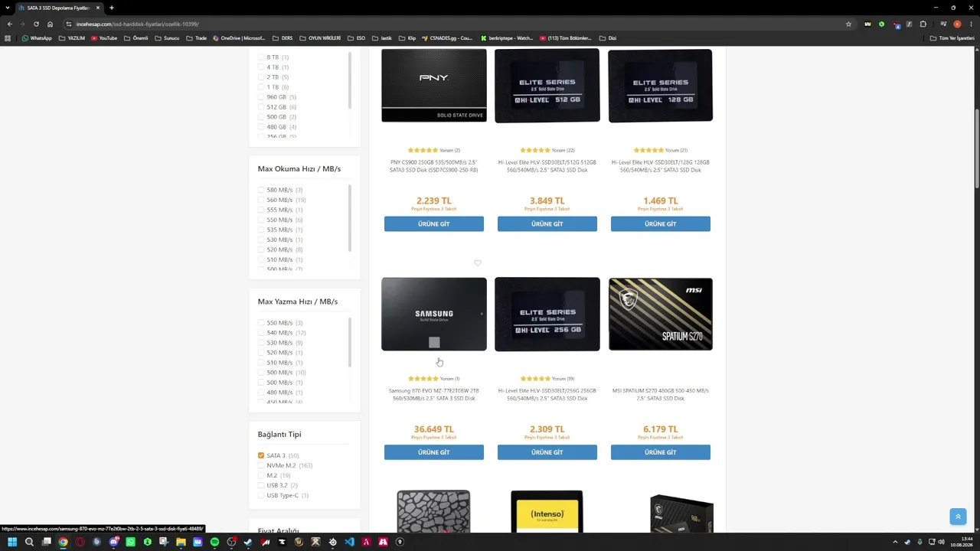Open a new browser tab
Screen dimensions: 980x551
pos(112,8)
